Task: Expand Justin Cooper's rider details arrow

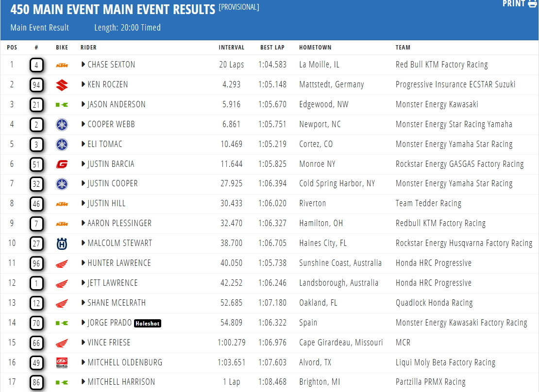Action: click(83, 183)
